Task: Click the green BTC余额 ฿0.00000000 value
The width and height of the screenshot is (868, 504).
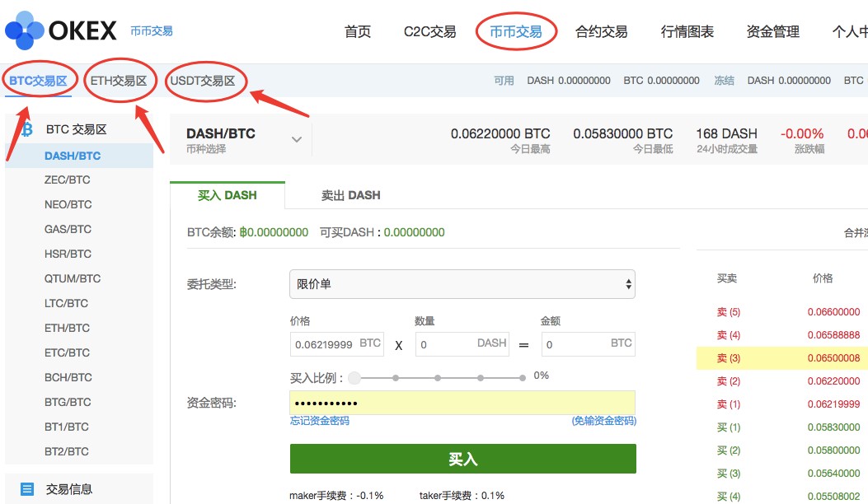Action: click(x=274, y=232)
